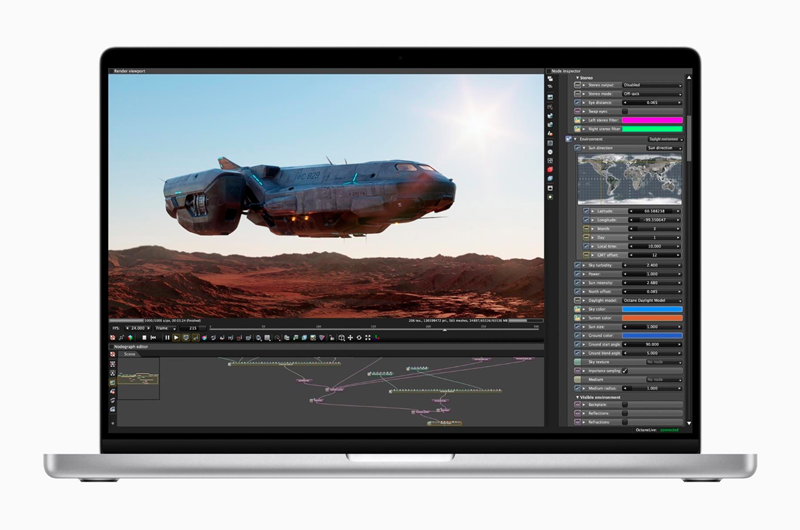Screen dimensions: 800x530
Task: Select the four-arrow move tool in viewport toolbar
Action: (351, 338)
